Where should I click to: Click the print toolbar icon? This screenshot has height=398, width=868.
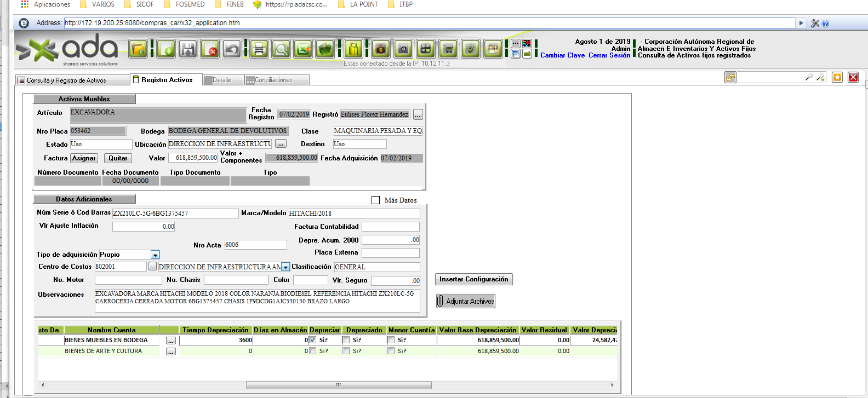(x=260, y=49)
